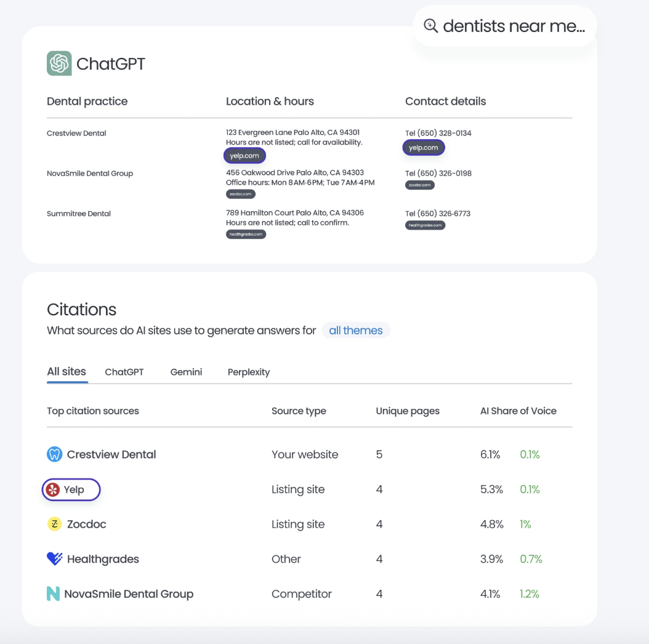Viewport: 649px width, 644px height.
Task: Click the 'Your website' source type cell
Action: tap(305, 454)
